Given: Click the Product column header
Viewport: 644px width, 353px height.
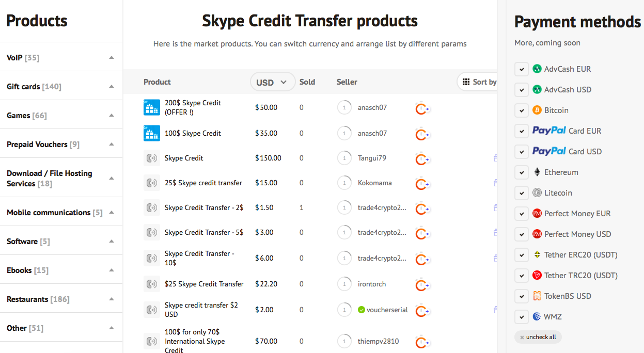Looking at the screenshot, I should click(x=157, y=82).
